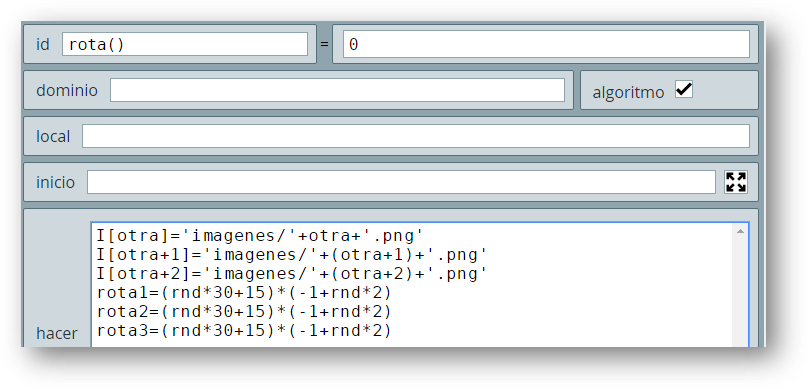The image size is (808, 389).
Task: Focus the dominio input field
Action: point(338,90)
